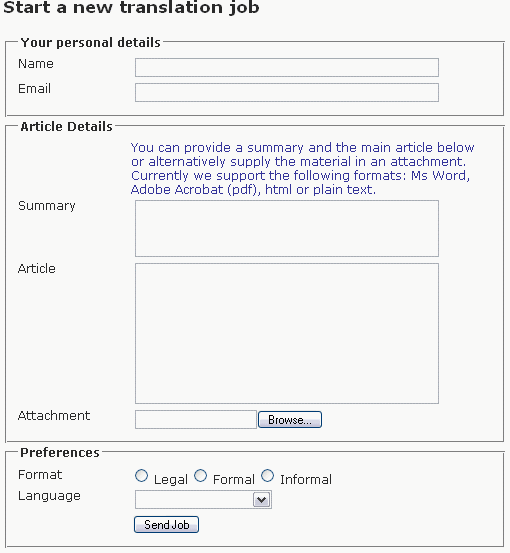Click the Attachment file path field
This screenshot has height=553, width=510.
click(x=196, y=419)
